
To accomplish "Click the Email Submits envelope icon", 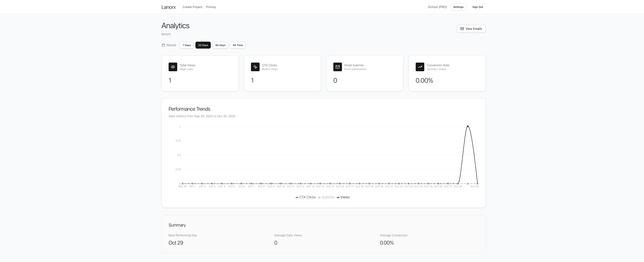I will 338,67.
